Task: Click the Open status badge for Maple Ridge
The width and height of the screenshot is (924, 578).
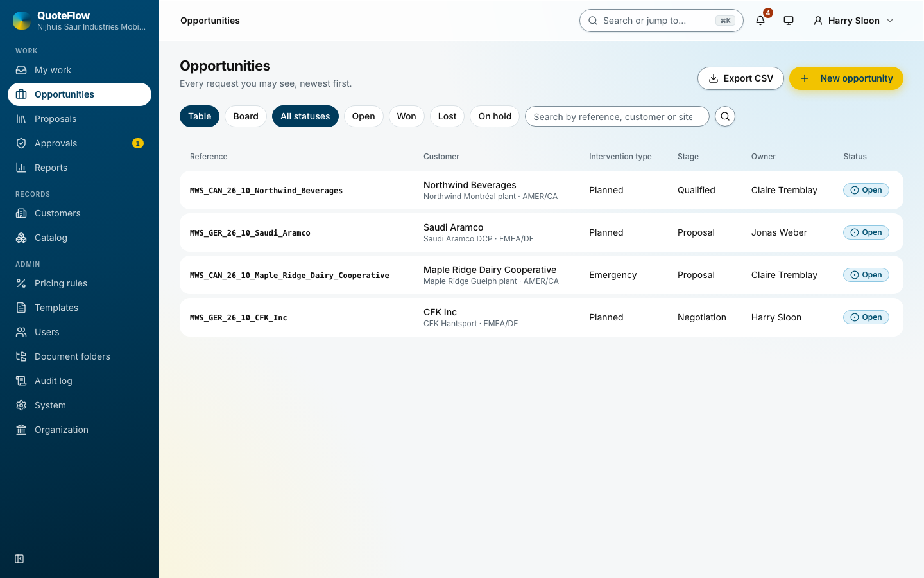Action: point(866,275)
